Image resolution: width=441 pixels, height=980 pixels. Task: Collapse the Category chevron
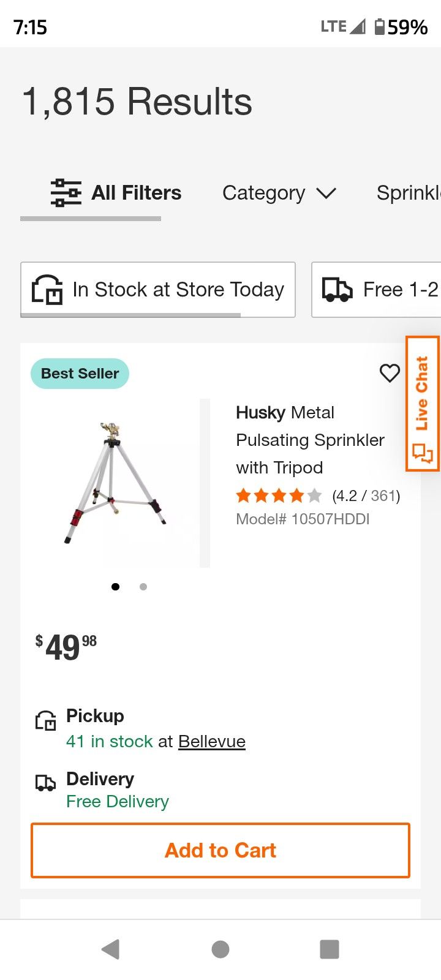[x=326, y=194]
